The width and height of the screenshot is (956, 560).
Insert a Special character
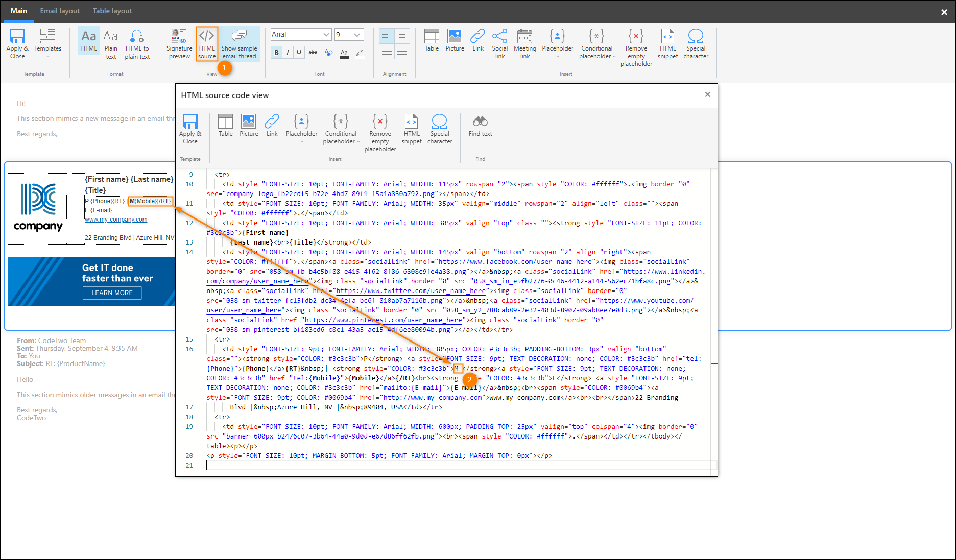coord(696,43)
